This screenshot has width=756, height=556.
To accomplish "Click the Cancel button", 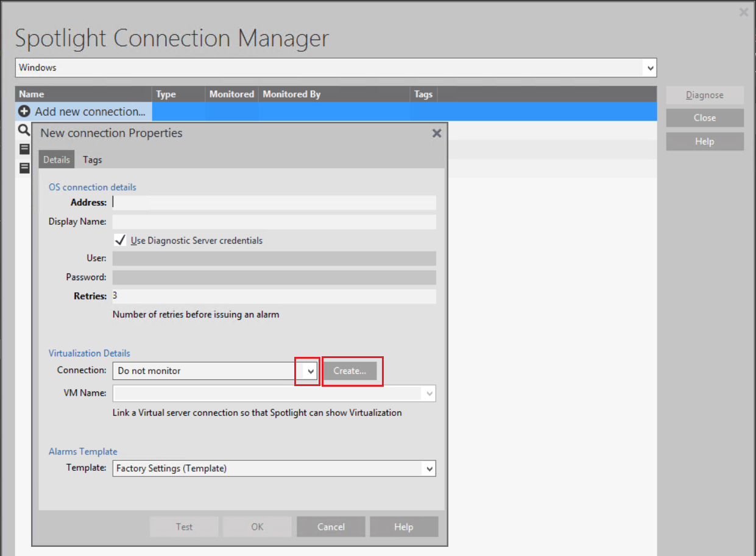I will pyautogui.click(x=331, y=527).
